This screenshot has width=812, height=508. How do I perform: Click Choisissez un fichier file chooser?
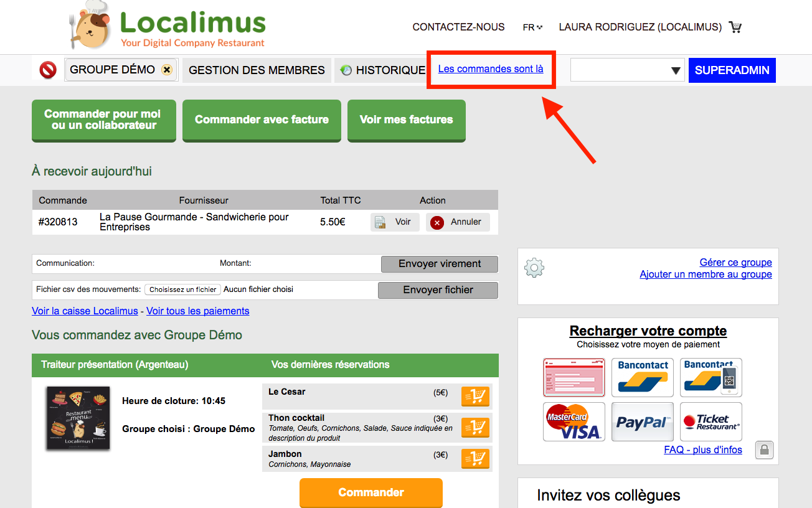click(x=183, y=289)
